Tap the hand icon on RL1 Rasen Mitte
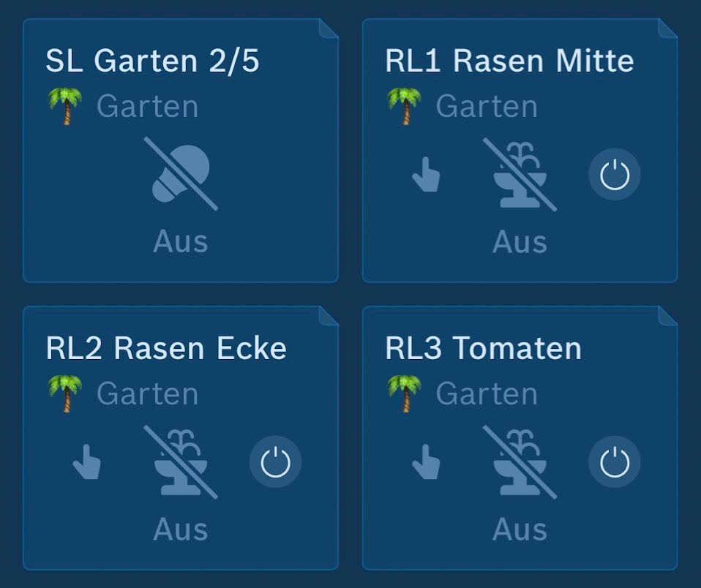 pos(426,175)
